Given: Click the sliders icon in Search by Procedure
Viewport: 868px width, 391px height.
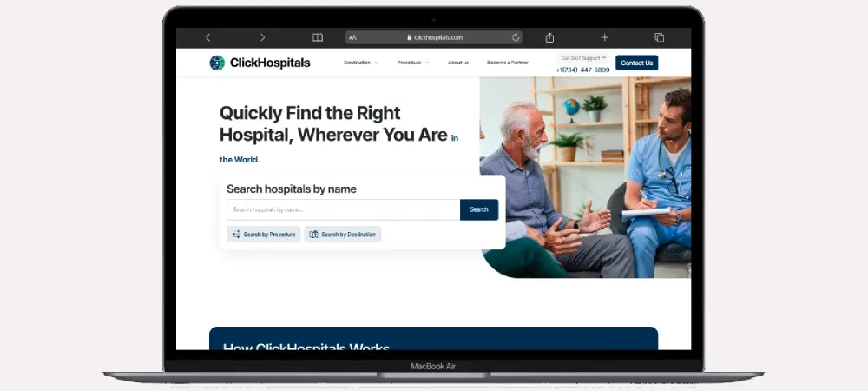Looking at the screenshot, I should coord(236,235).
